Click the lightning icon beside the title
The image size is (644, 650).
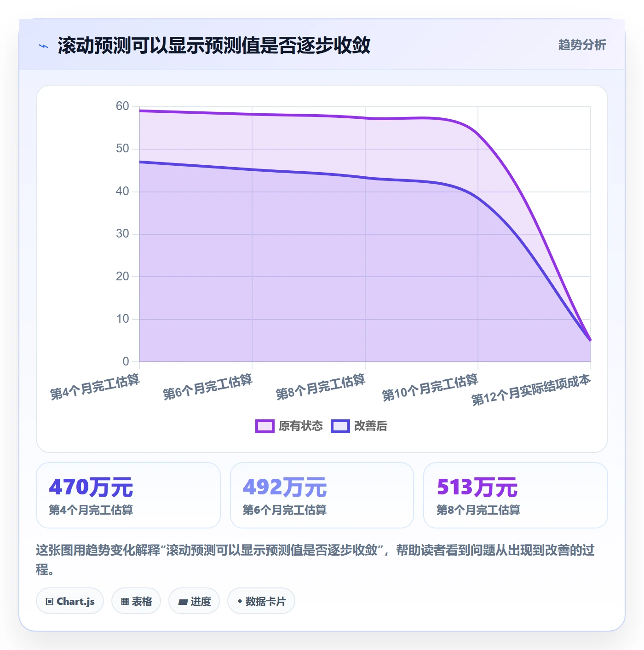(44, 46)
